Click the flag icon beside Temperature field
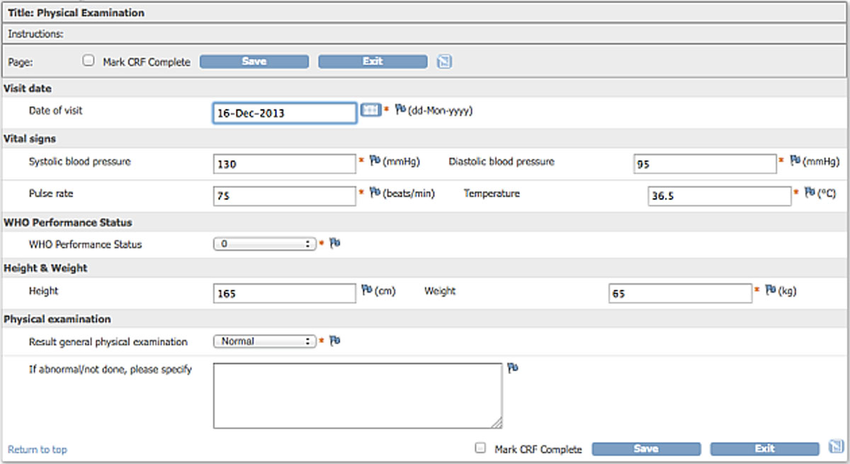The height and width of the screenshot is (464, 850). point(810,192)
